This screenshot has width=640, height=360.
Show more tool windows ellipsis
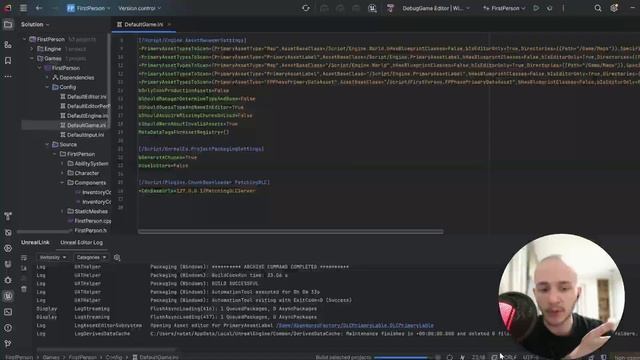pyautogui.click(x=8, y=76)
